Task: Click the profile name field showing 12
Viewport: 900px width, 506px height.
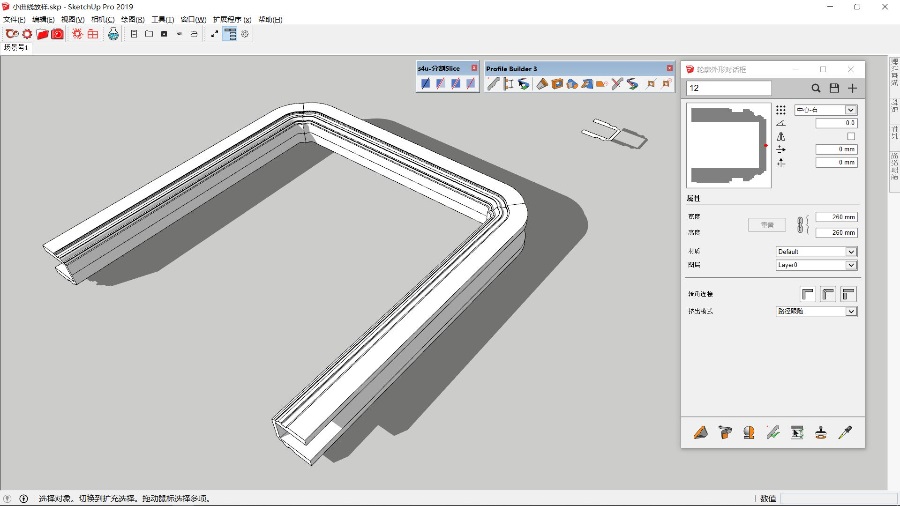Action: click(729, 88)
